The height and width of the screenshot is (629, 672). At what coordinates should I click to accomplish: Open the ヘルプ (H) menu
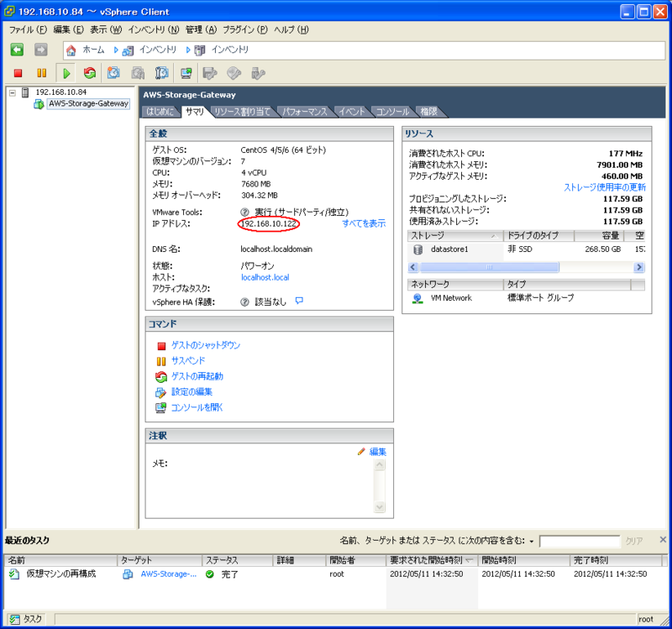291,29
